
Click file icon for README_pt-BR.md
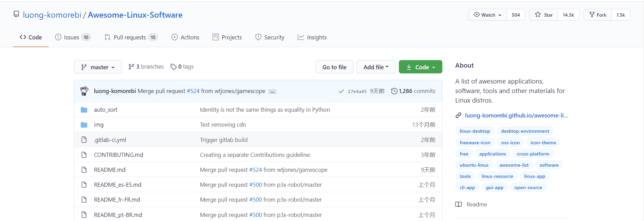[84, 215]
